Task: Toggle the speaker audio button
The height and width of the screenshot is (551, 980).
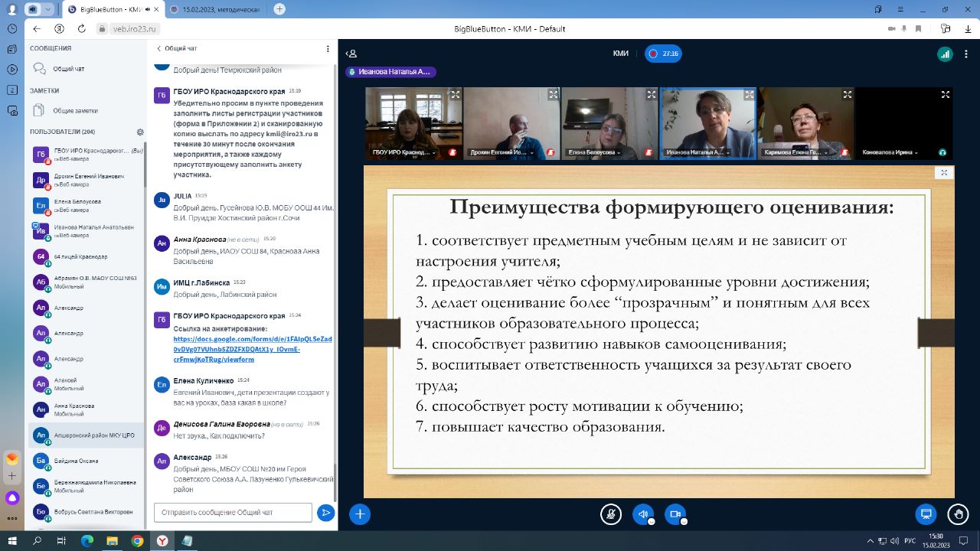Action: click(x=642, y=514)
